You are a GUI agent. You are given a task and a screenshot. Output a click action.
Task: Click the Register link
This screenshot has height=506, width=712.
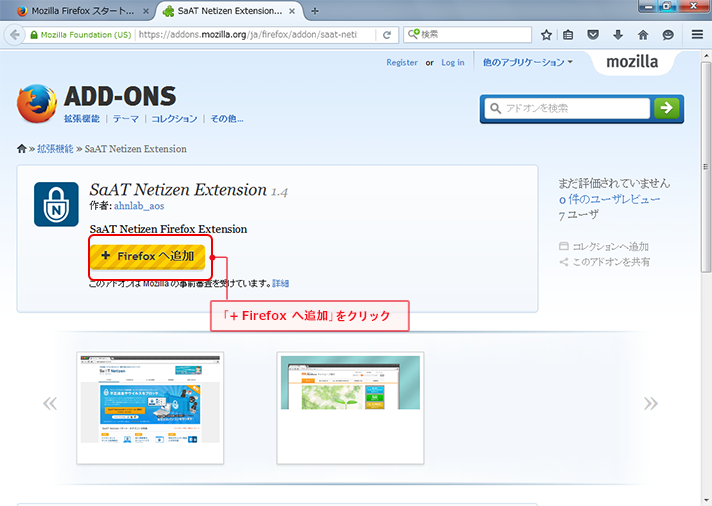coord(402,62)
